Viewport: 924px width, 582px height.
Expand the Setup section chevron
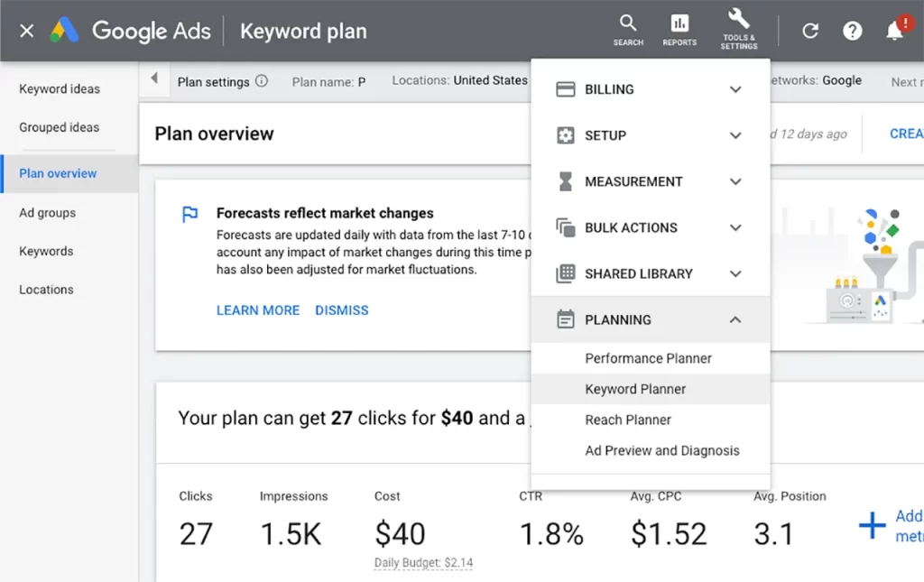pos(735,135)
